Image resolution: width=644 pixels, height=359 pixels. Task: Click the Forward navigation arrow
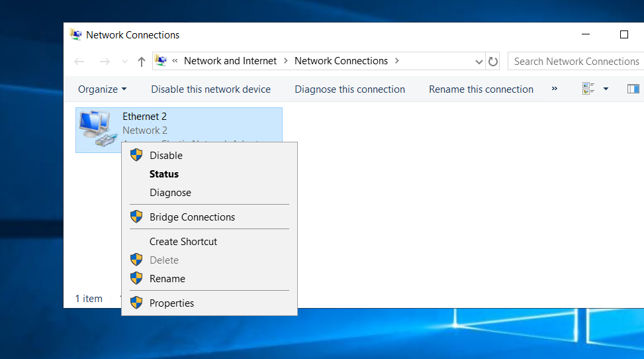(x=105, y=62)
